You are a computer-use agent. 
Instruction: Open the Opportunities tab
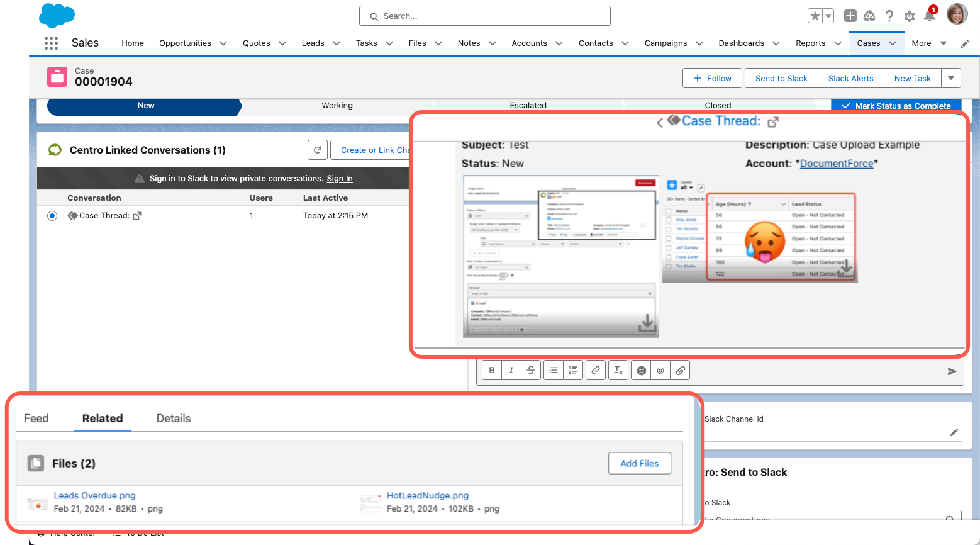185,43
